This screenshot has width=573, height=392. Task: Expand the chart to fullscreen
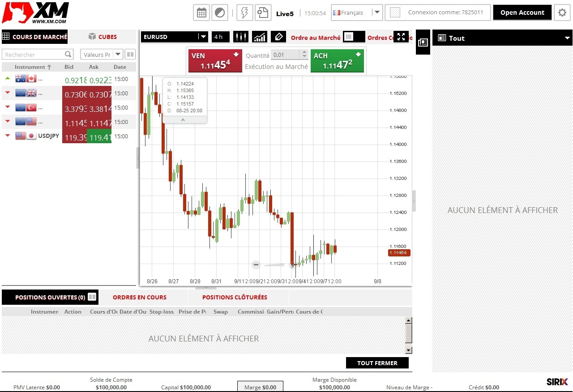[401, 37]
